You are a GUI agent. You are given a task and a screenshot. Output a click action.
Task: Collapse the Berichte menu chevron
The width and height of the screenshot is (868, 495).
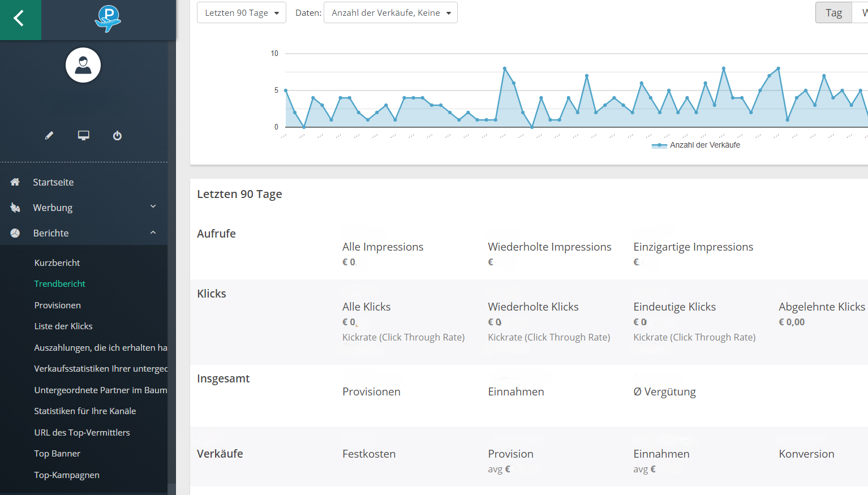pyautogui.click(x=153, y=233)
